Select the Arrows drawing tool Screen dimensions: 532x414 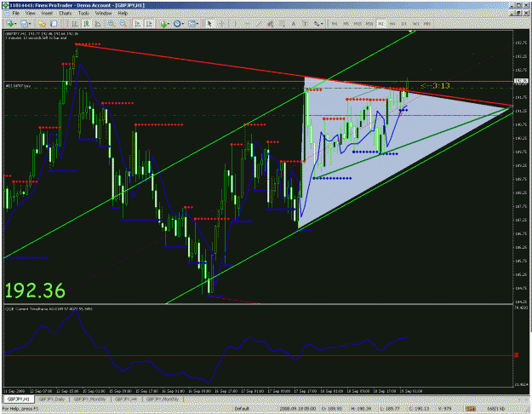click(x=316, y=24)
